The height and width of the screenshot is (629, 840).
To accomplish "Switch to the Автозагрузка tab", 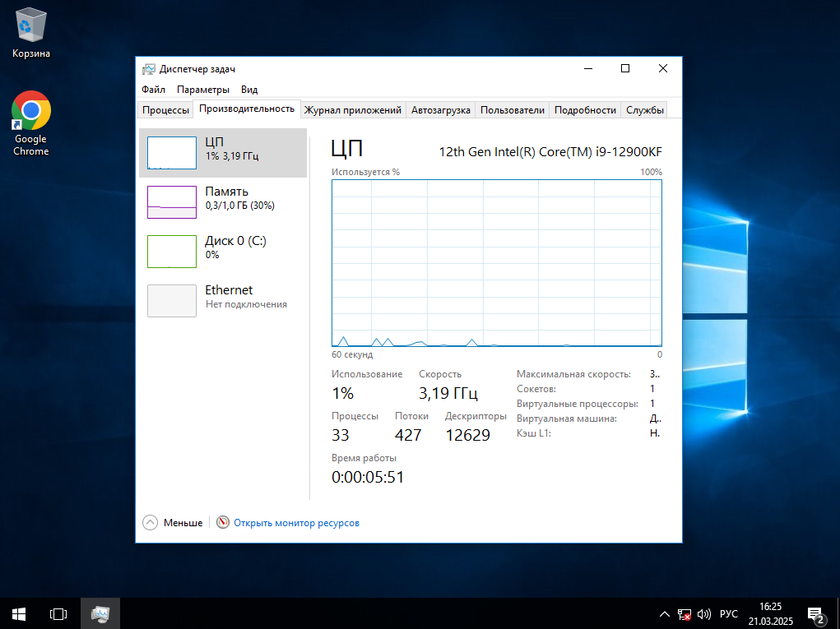I will pos(440,110).
